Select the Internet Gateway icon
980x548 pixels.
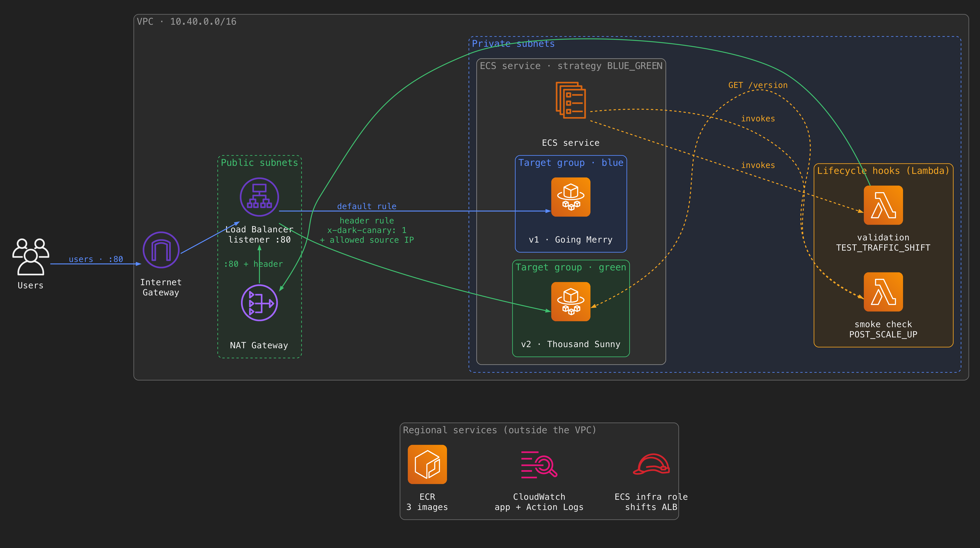pyautogui.click(x=161, y=250)
